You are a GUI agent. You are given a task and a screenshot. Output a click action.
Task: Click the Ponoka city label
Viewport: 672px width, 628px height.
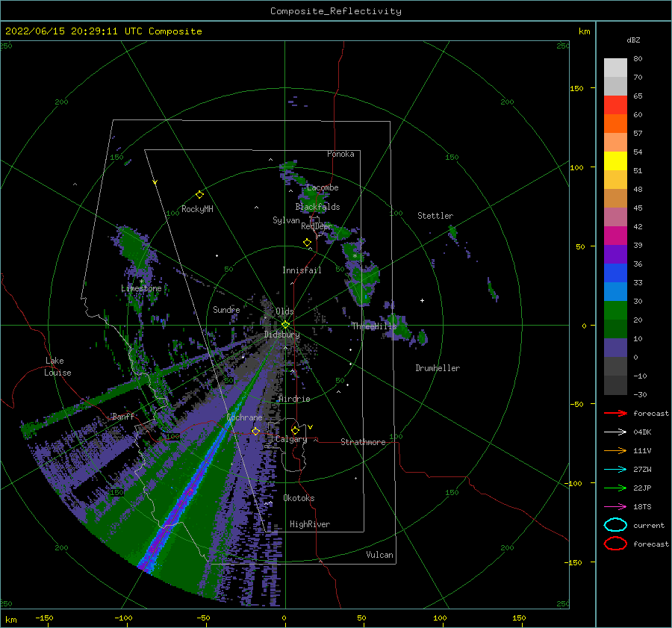[x=340, y=154]
